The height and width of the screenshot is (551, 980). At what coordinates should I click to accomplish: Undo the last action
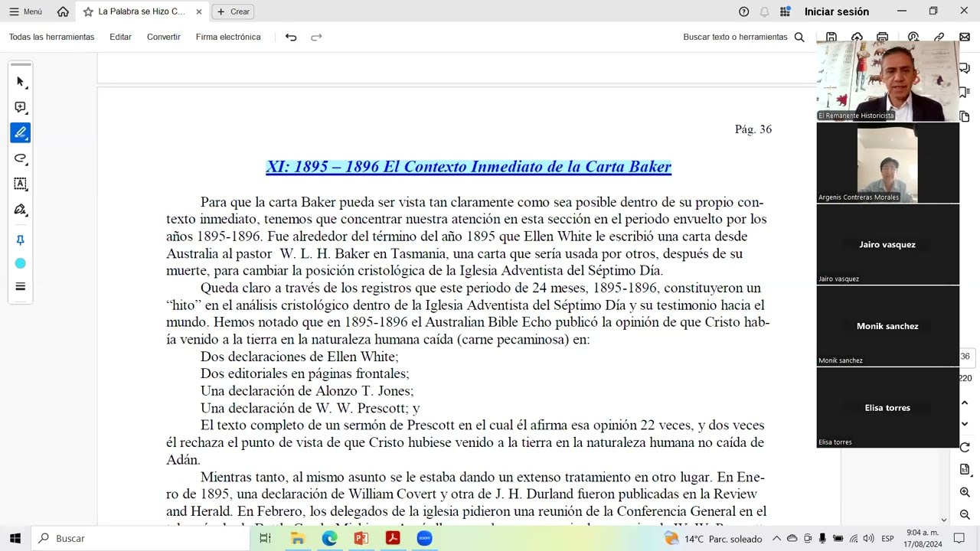pos(291,37)
